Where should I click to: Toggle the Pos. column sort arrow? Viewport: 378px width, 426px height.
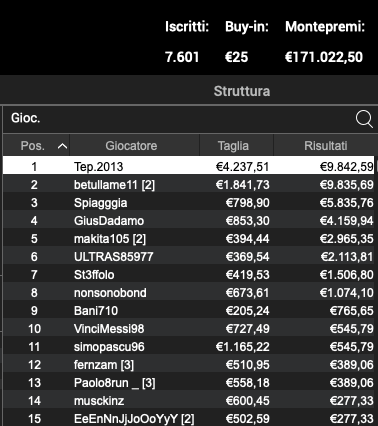click(62, 146)
